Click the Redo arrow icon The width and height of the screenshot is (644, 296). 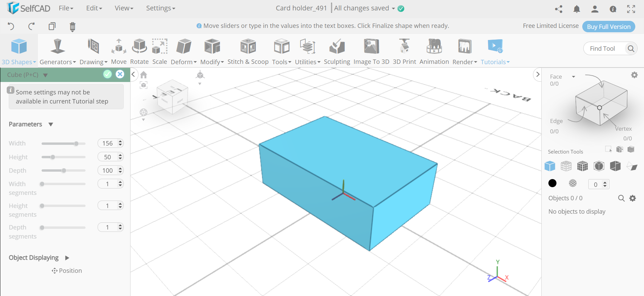click(x=32, y=26)
